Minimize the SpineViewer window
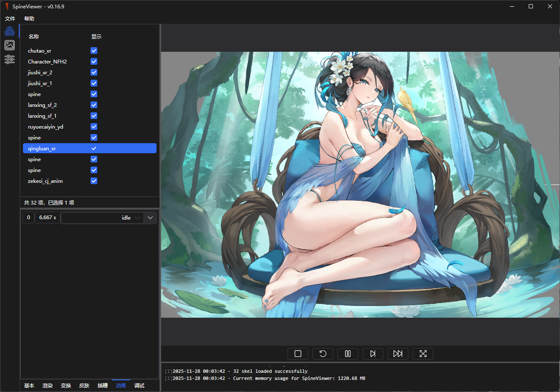 [x=512, y=6]
